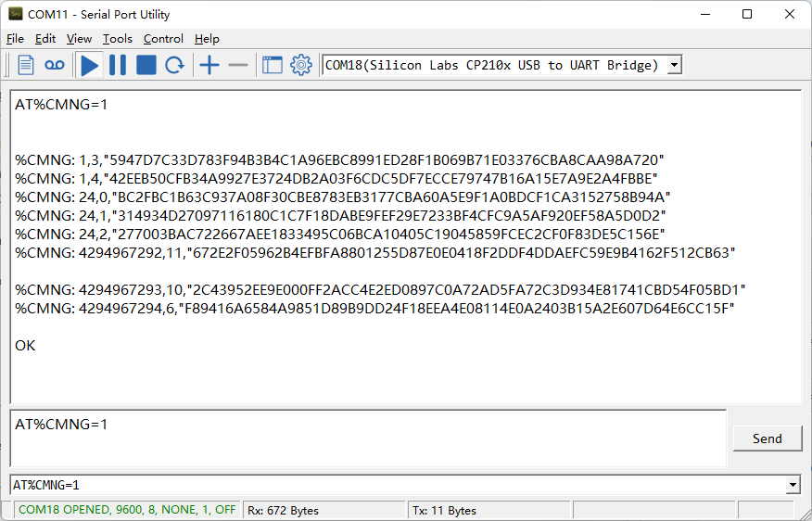
Task: Click the %CMNG: 24,0 response line
Action: tap(343, 197)
